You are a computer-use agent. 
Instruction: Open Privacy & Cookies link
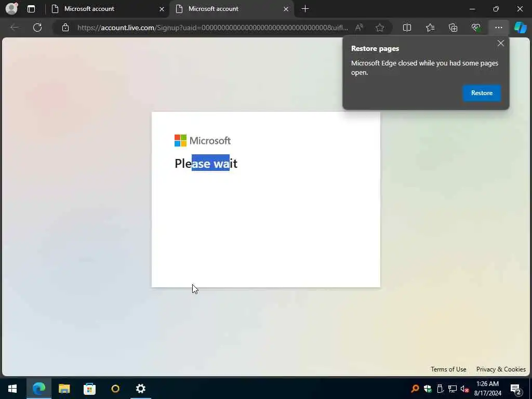click(x=501, y=369)
